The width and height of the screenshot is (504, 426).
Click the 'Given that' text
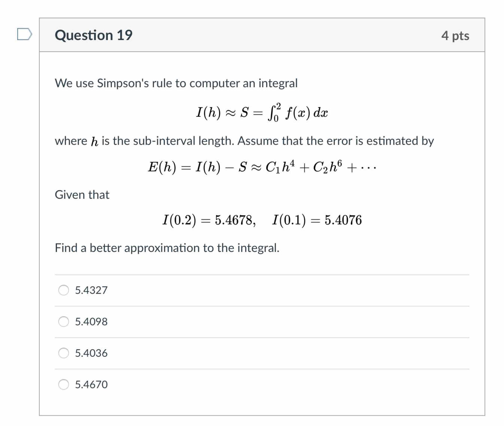pos(82,194)
